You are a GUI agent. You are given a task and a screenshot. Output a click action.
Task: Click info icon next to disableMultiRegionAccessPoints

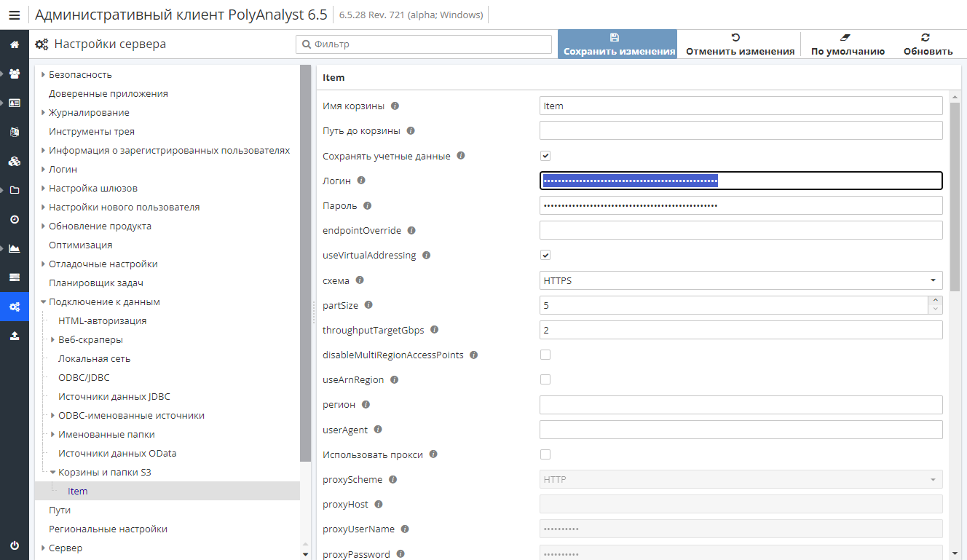474,355
